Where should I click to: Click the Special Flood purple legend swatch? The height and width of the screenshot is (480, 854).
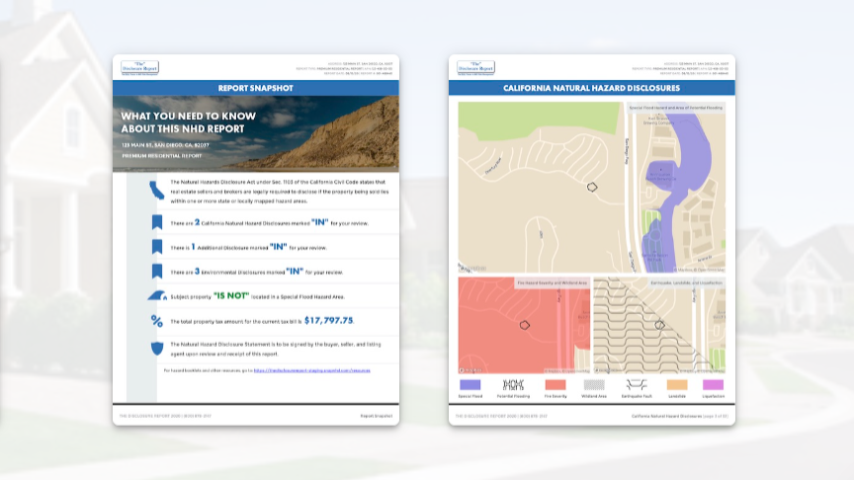tap(470, 383)
